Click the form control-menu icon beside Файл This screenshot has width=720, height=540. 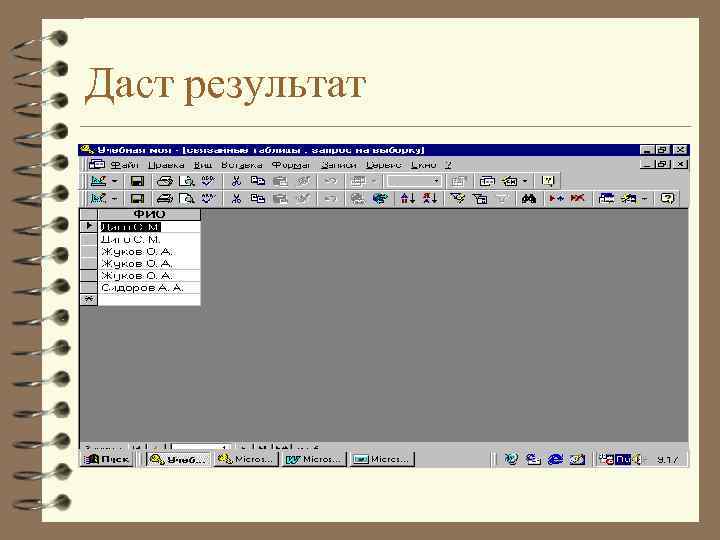(96, 164)
